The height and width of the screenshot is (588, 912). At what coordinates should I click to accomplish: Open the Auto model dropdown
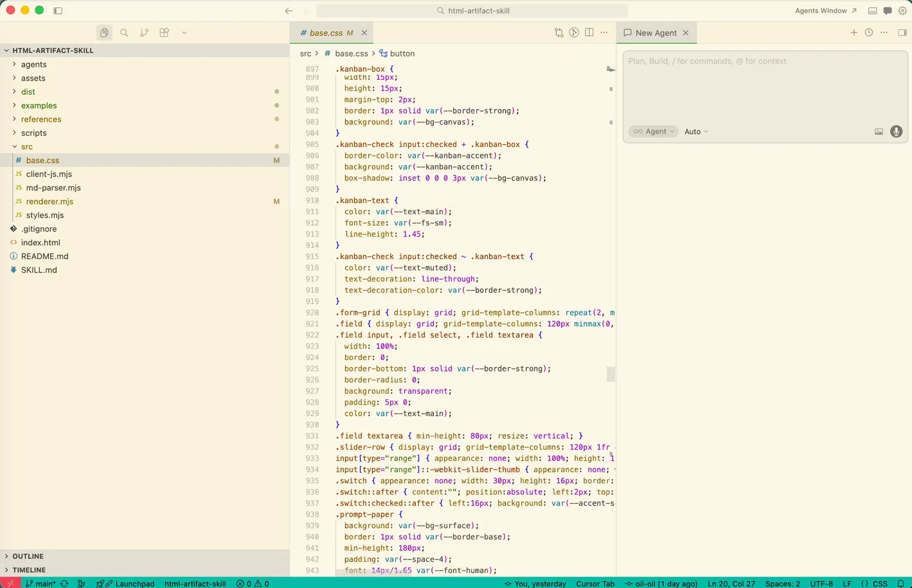click(x=697, y=132)
